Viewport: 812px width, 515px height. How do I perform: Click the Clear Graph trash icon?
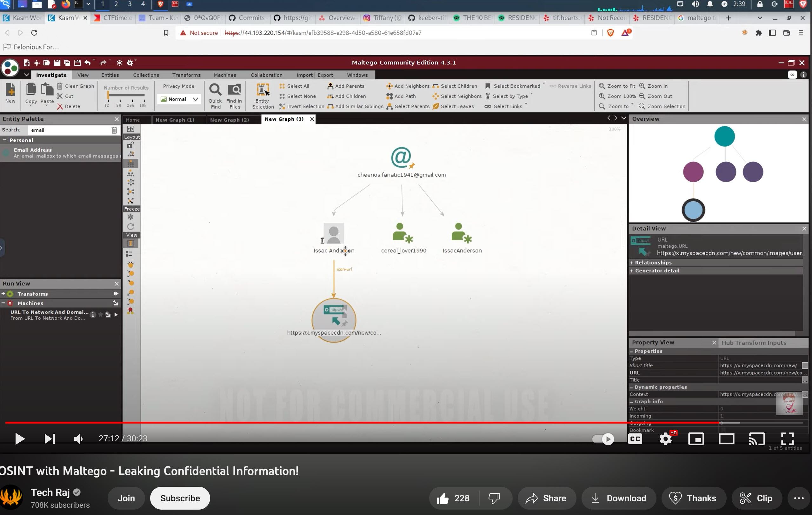[60, 86]
